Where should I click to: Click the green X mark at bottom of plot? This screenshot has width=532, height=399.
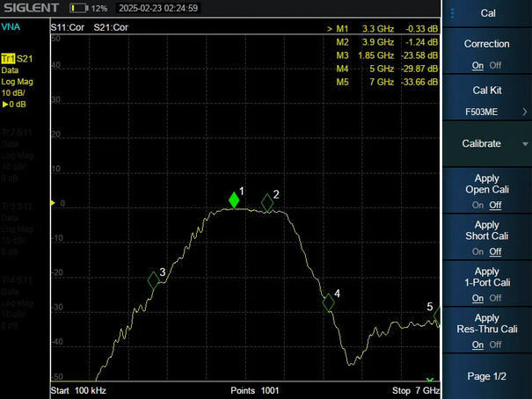tap(430, 380)
